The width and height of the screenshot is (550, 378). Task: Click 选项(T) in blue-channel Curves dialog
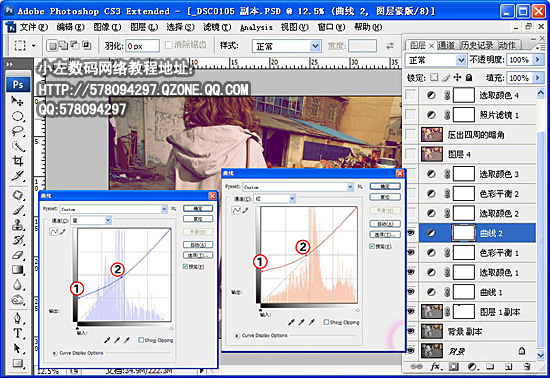click(198, 255)
